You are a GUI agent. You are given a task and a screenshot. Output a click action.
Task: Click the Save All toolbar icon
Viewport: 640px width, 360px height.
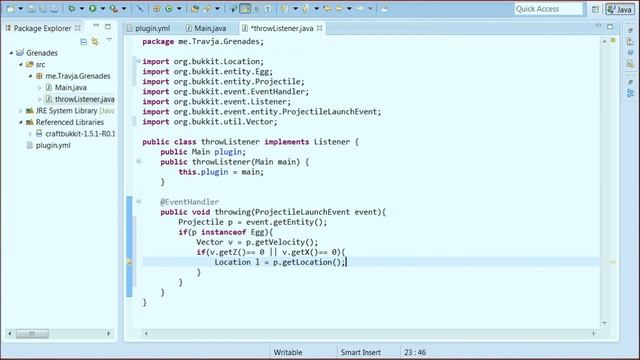tap(43, 9)
